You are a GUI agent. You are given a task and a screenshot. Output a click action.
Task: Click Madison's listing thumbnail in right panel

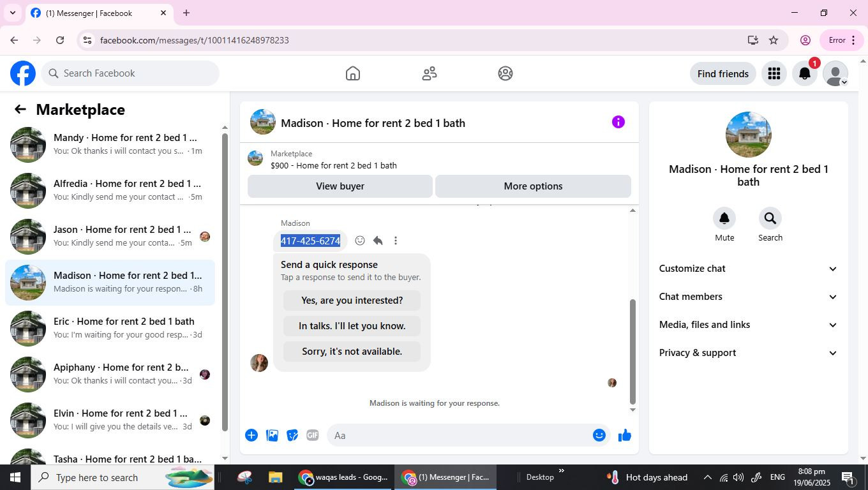749,135
